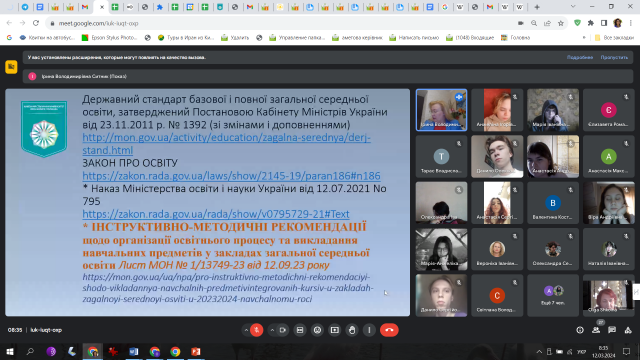Switch to Word on the taskbar

click(x=133, y=351)
